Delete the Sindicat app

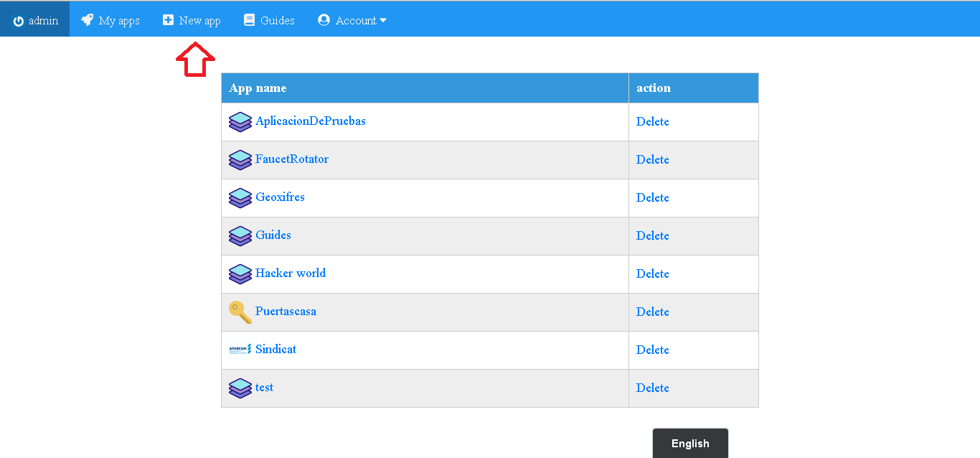tap(653, 350)
